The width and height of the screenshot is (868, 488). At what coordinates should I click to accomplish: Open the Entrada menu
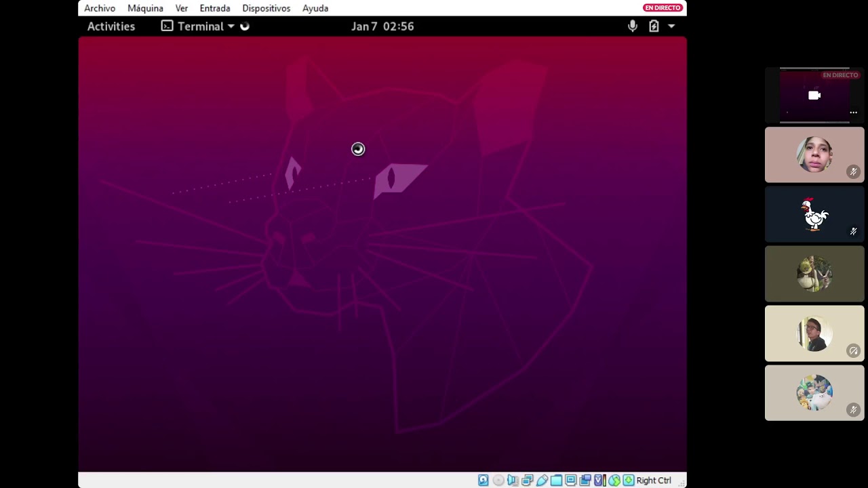click(x=215, y=8)
